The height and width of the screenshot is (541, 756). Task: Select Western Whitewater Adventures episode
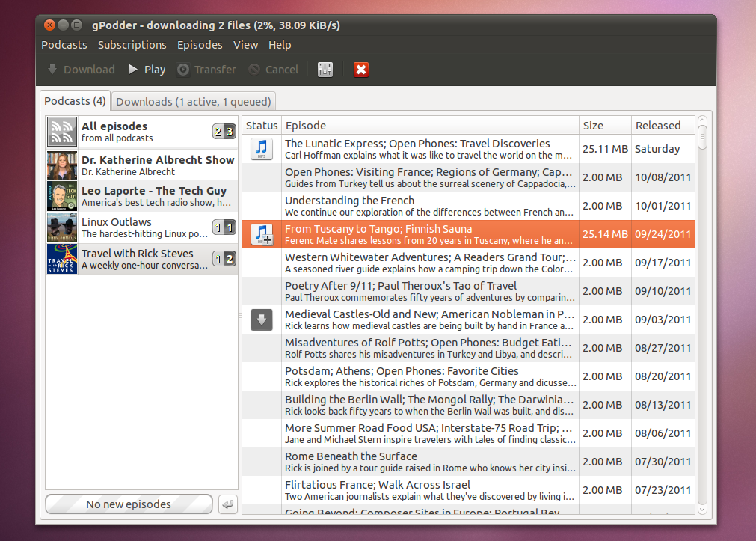click(x=468, y=263)
